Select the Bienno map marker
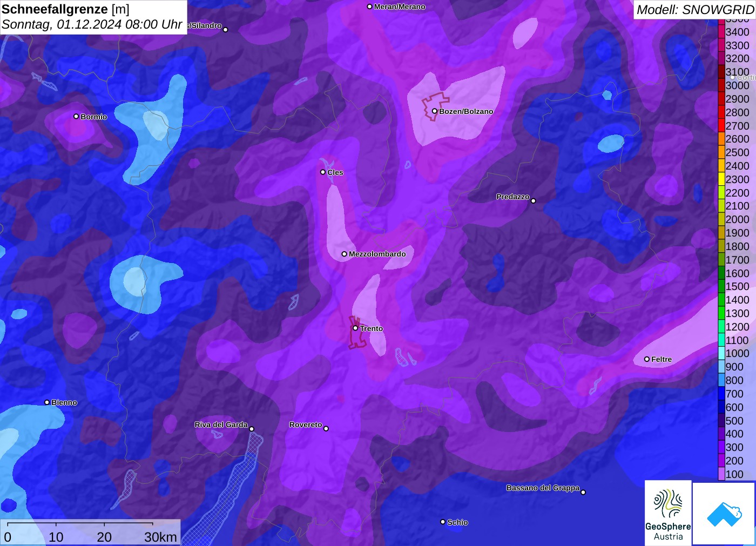Image resolution: width=756 pixels, height=546 pixels. click(x=47, y=402)
